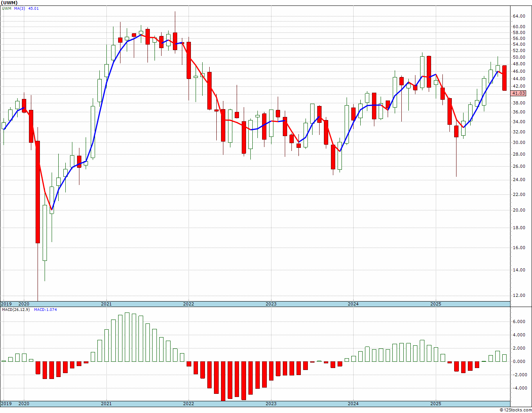Click the 20.00 price axis label
532x413 pixels.
519,210
